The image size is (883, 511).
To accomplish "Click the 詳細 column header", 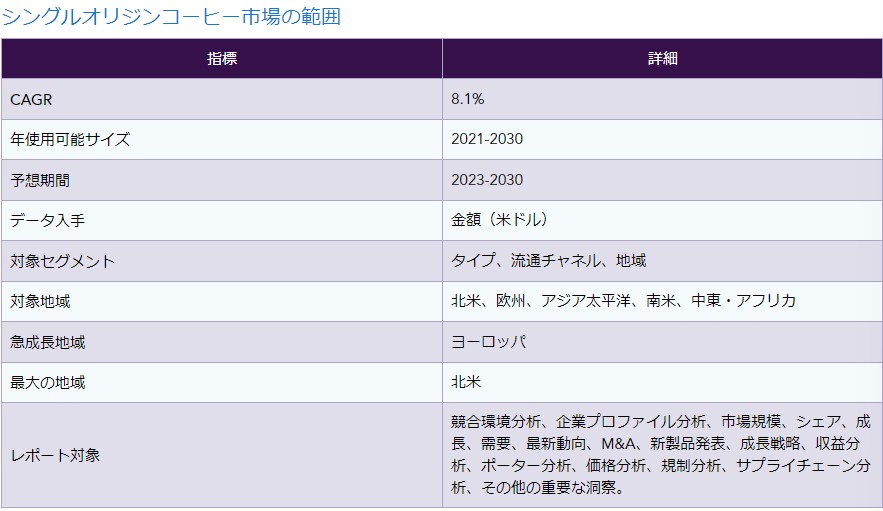I will 662,59.
